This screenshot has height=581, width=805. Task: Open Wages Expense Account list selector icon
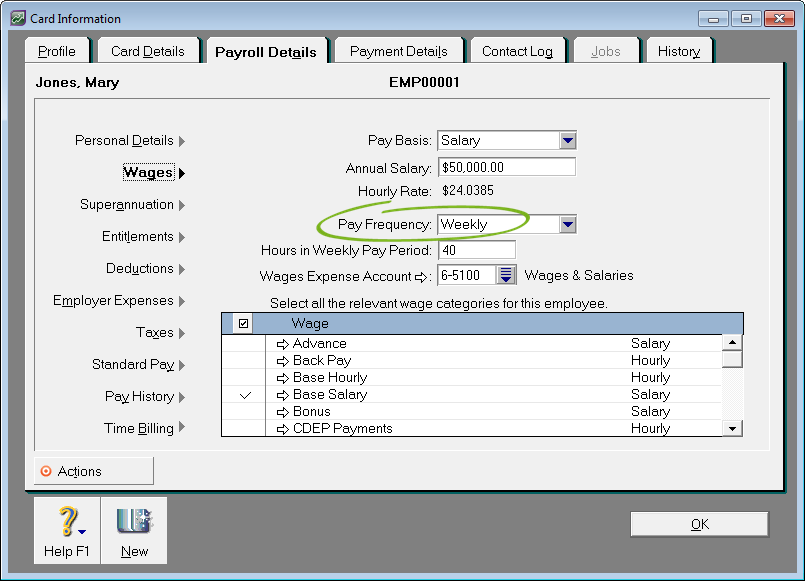506,276
